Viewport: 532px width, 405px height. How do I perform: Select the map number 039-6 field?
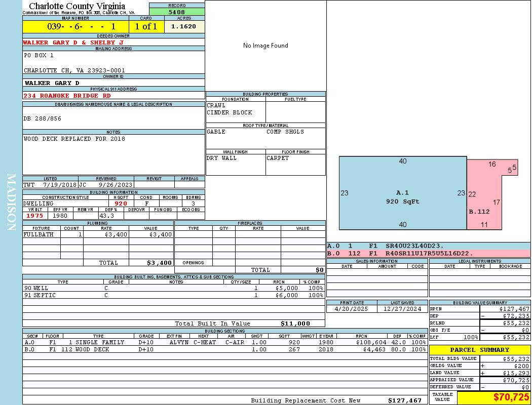coord(75,26)
